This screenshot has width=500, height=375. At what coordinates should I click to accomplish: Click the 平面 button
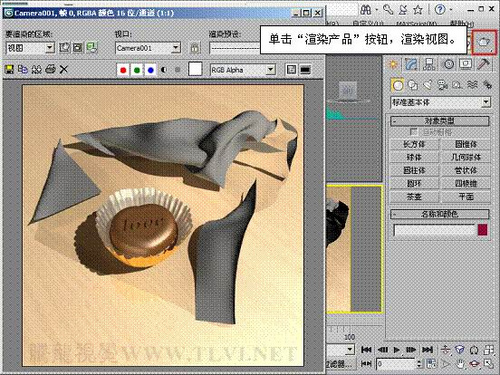point(466,197)
